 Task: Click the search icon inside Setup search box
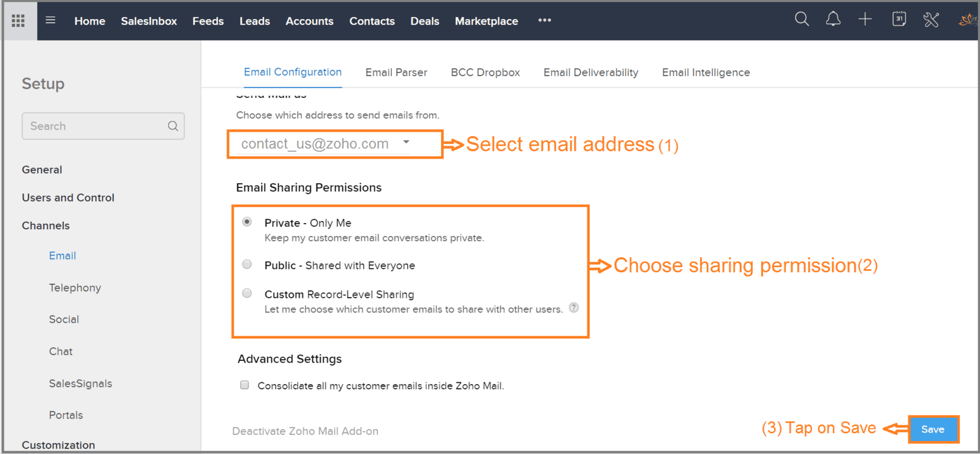pos(173,126)
